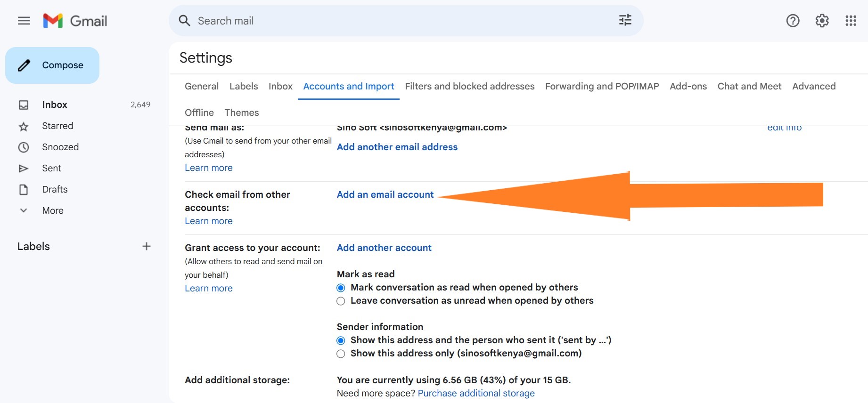
Task: Select Show address and person radio
Action: (341, 340)
